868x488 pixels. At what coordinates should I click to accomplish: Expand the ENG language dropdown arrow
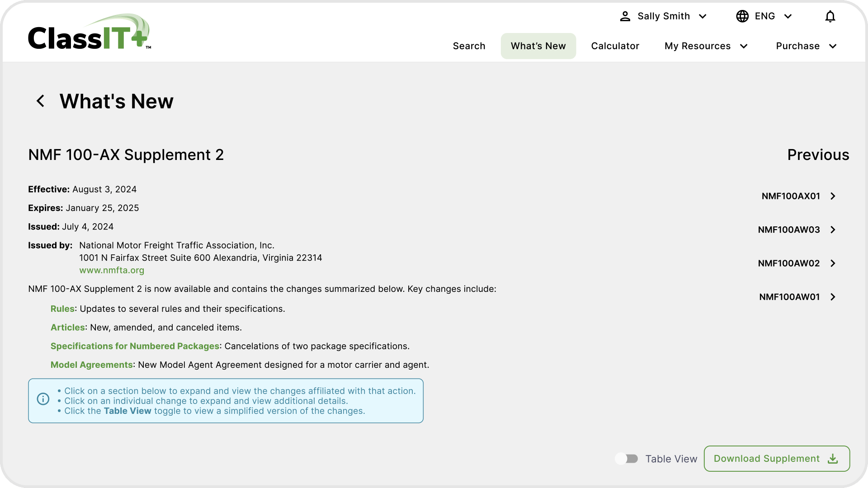[788, 17]
